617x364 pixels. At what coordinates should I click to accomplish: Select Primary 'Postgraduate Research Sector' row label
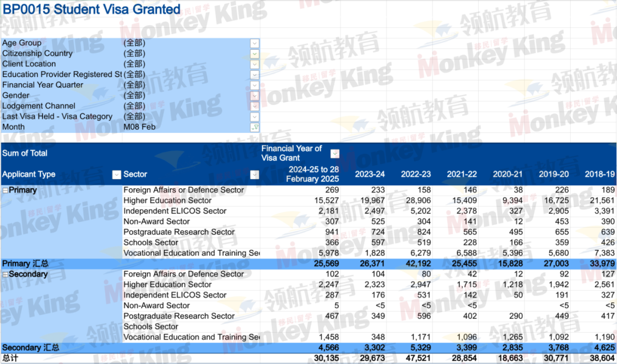pos(179,232)
